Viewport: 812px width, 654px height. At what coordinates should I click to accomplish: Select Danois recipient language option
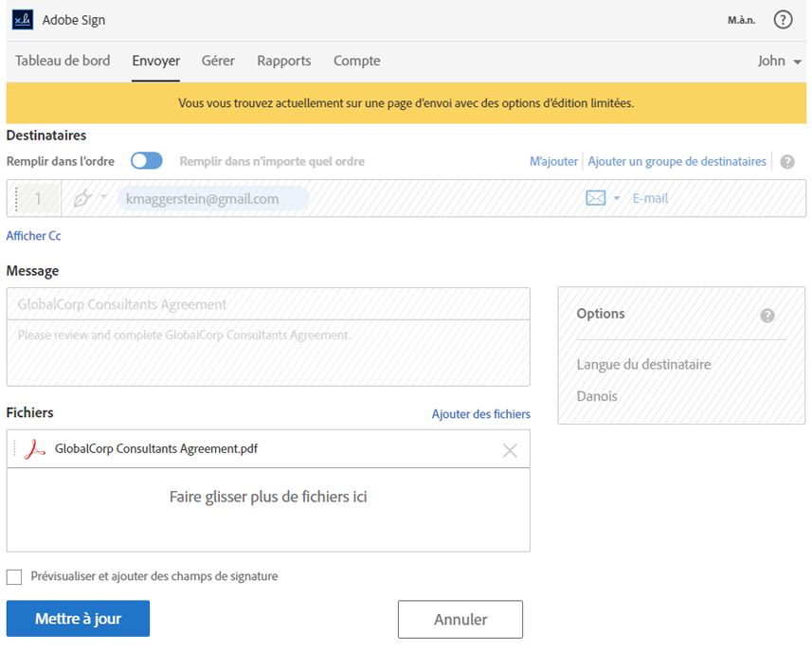[597, 396]
